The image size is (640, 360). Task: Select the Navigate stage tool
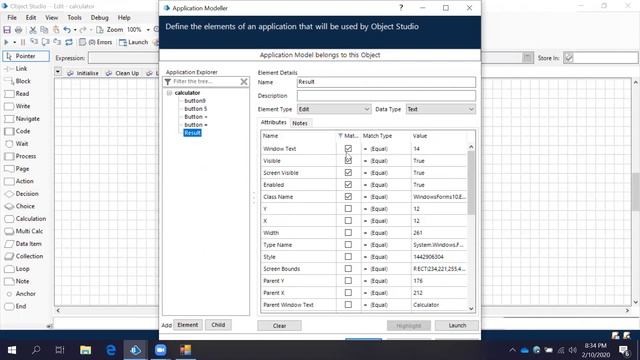[x=22, y=119]
